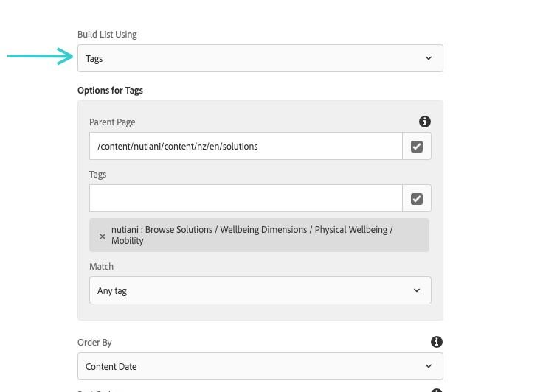
Task: Open the Order By dropdown showing Content Date
Action: (x=260, y=366)
